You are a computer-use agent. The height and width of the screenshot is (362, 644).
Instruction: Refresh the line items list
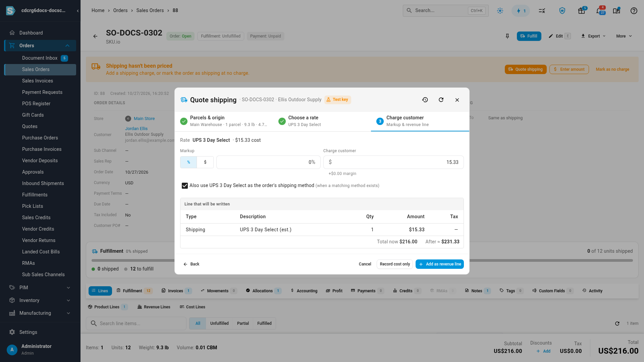617,323
